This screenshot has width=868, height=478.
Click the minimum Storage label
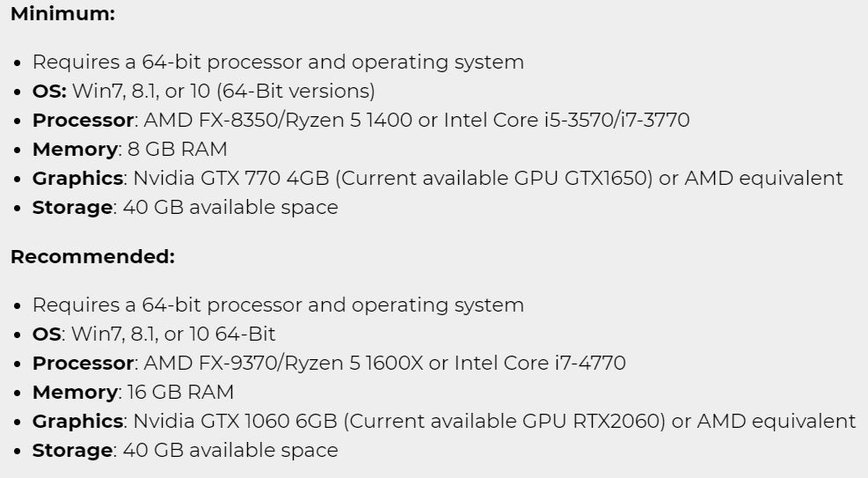[72, 208]
